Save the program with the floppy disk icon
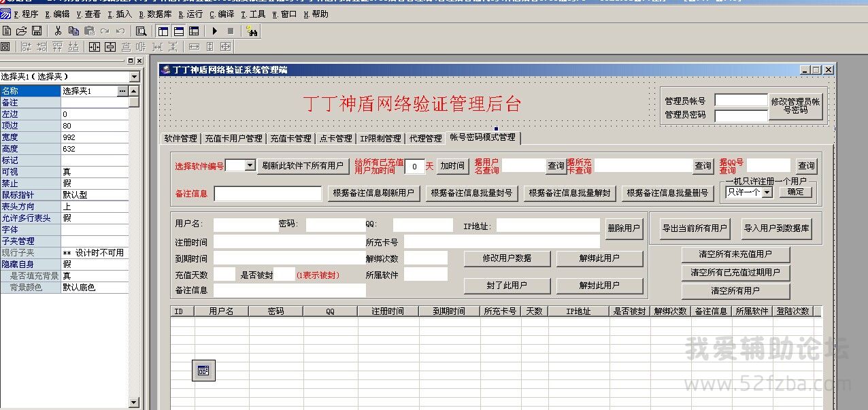 tap(37, 31)
